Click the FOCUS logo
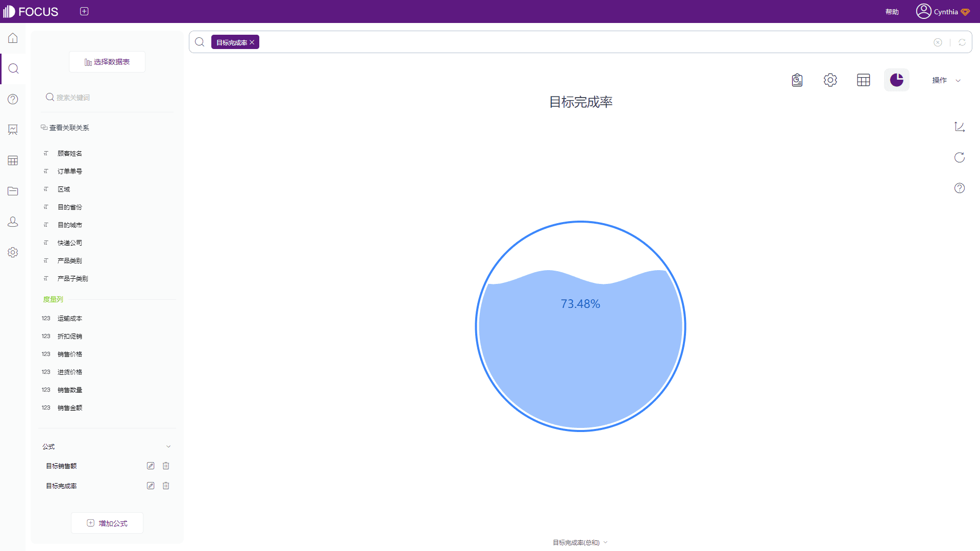980x551 pixels. (x=31, y=11)
